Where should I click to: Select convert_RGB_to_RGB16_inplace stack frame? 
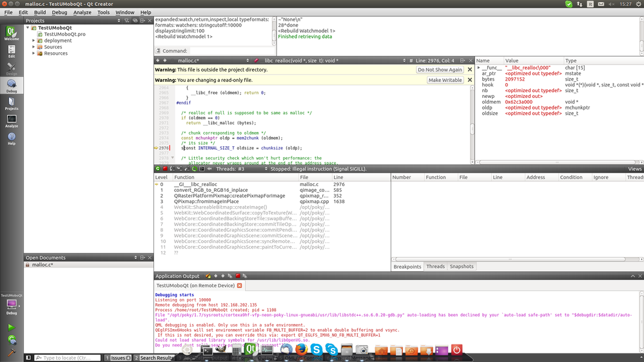coord(211,190)
